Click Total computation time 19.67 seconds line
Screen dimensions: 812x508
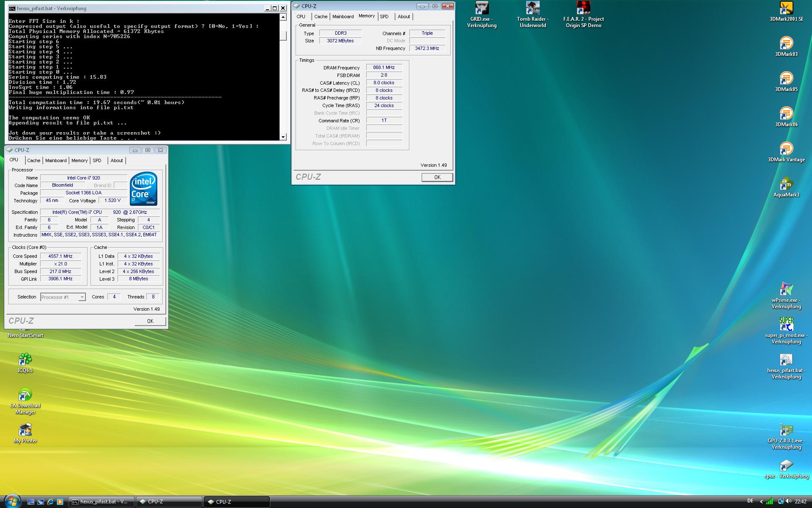(96, 102)
